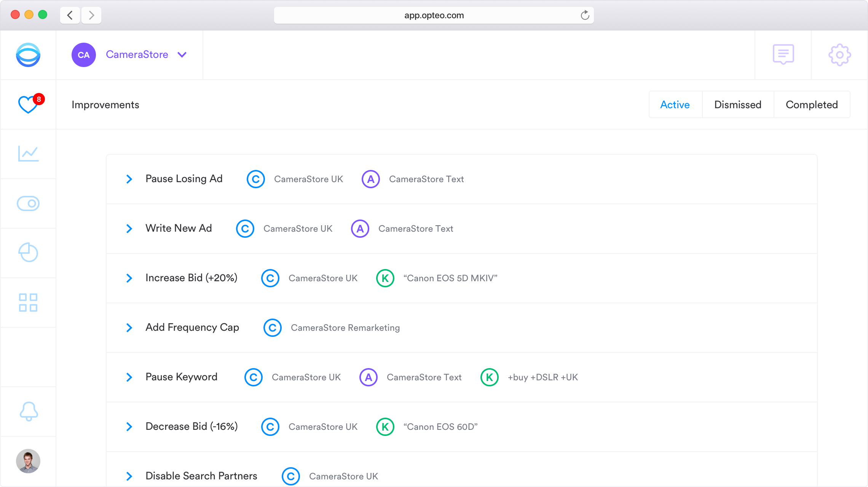Click the Disable Search Partners title

point(201,476)
